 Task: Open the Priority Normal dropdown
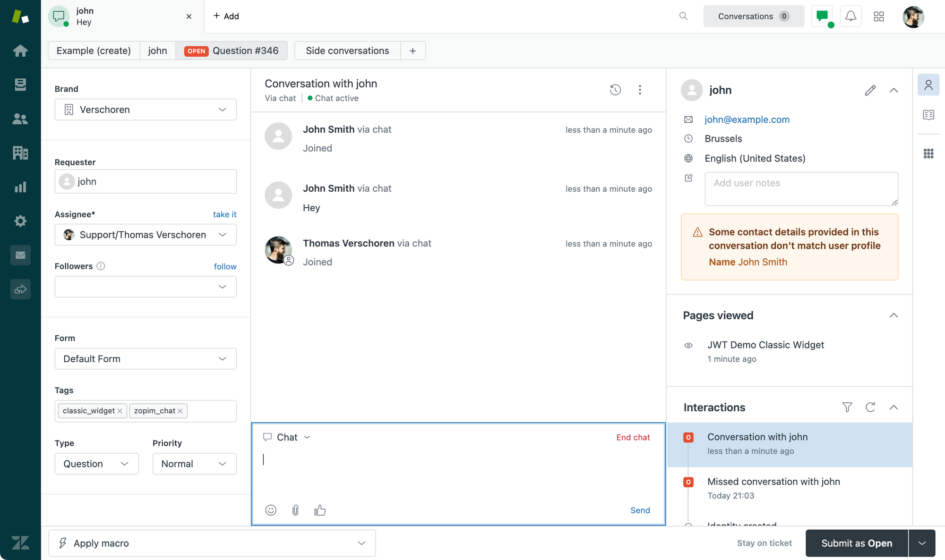pyautogui.click(x=194, y=464)
